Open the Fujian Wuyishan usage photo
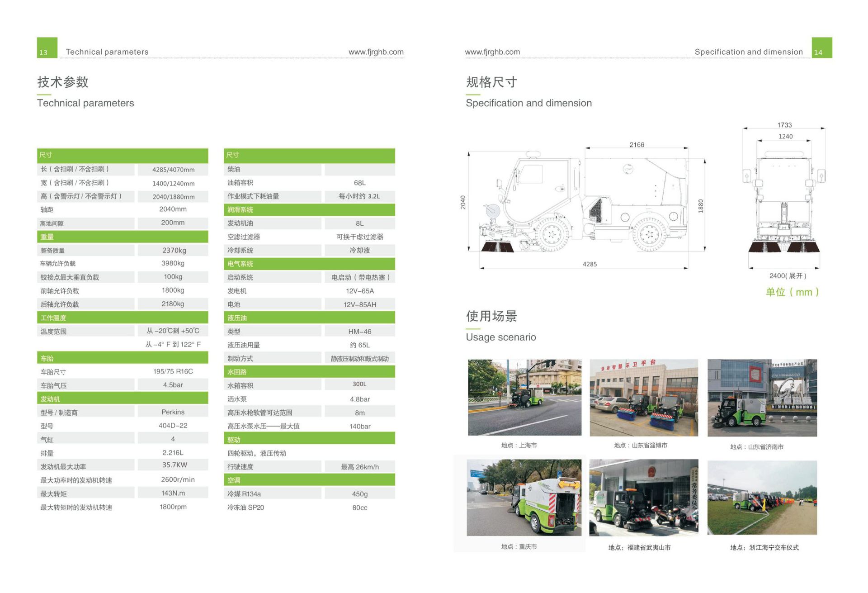This screenshot has height=593, width=868. click(x=643, y=497)
